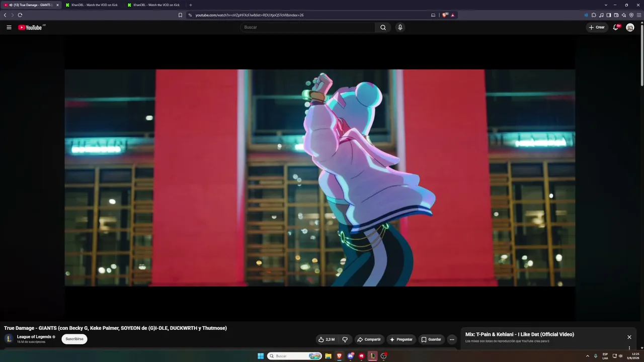
Task: Open the taskbar clock and date
Action: point(633,356)
